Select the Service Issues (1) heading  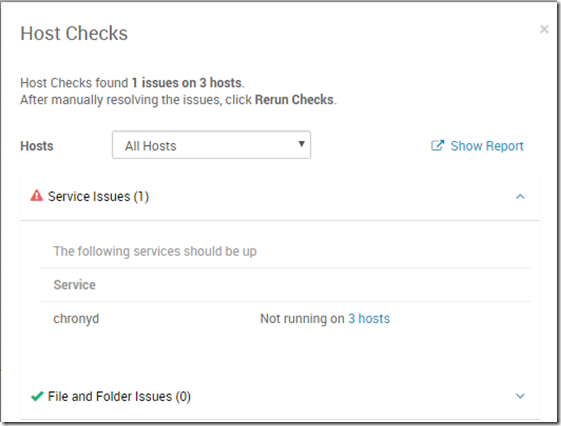[x=98, y=197]
